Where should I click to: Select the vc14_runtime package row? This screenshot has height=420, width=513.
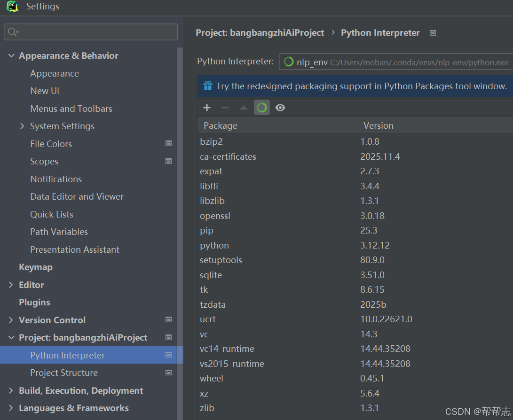coord(355,349)
